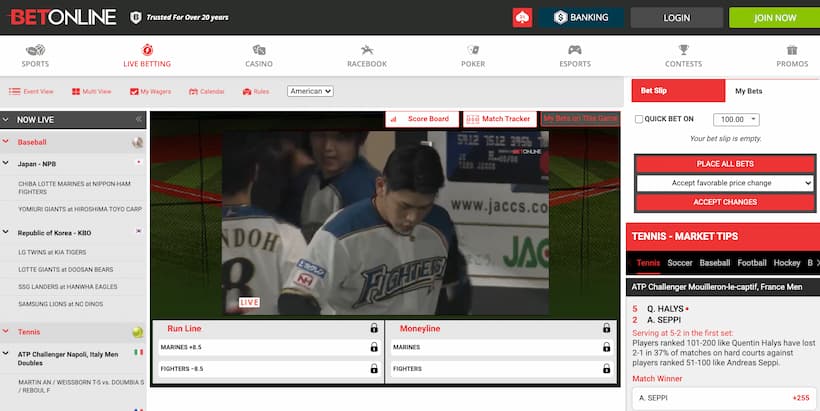Screen dimensions: 820x411
Task: Click the BANKING button
Action: click(x=581, y=17)
